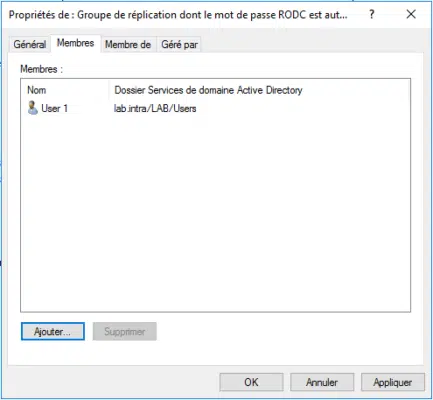The width and height of the screenshot is (433, 400).
Task: Switch to the Général tab
Action: [30, 44]
